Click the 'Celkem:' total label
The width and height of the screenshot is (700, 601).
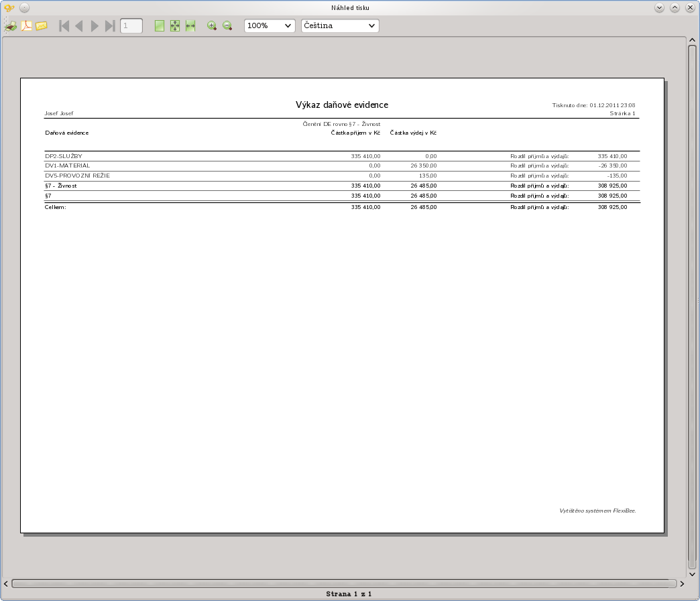(x=56, y=207)
